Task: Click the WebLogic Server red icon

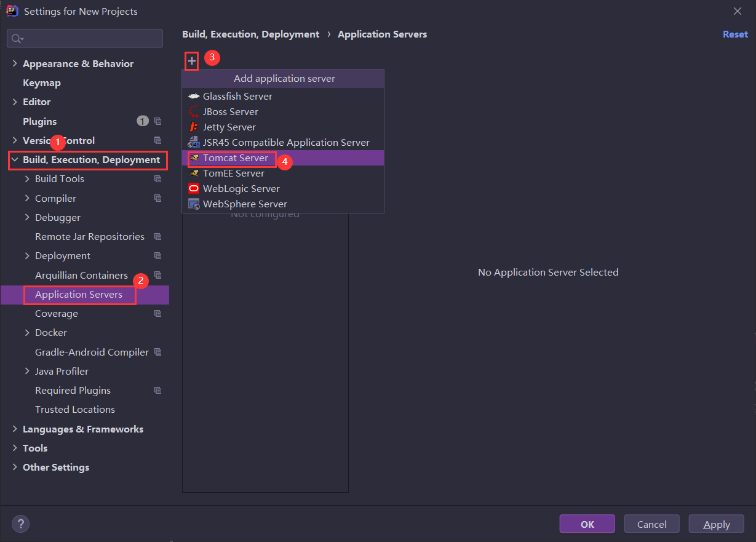Action: (x=194, y=189)
